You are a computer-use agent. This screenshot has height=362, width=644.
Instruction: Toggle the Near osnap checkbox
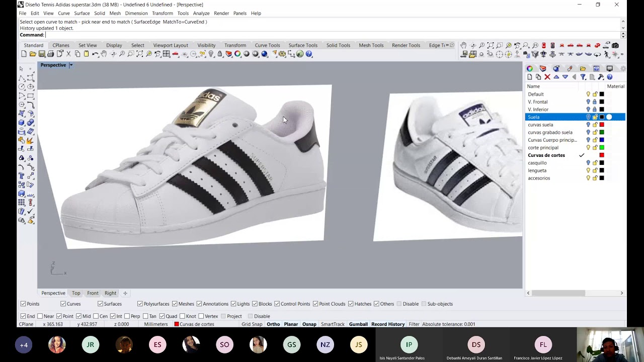click(40, 316)
